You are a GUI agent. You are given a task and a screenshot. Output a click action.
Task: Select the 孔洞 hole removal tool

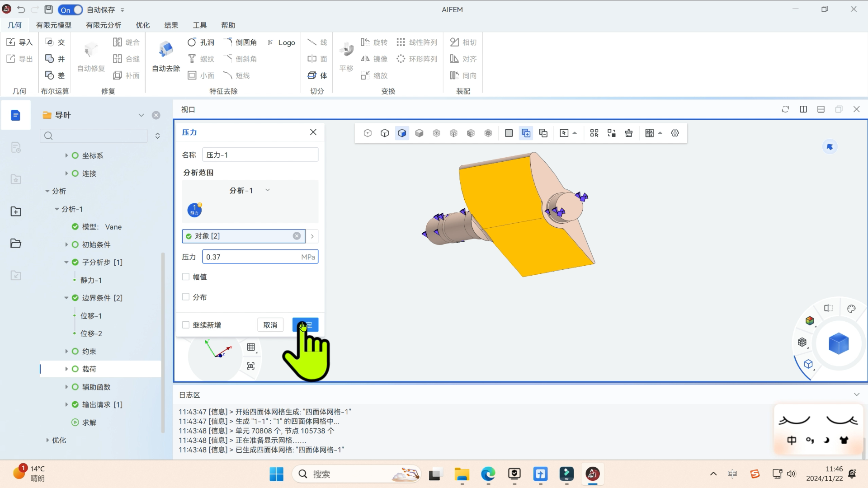[201, 42]
